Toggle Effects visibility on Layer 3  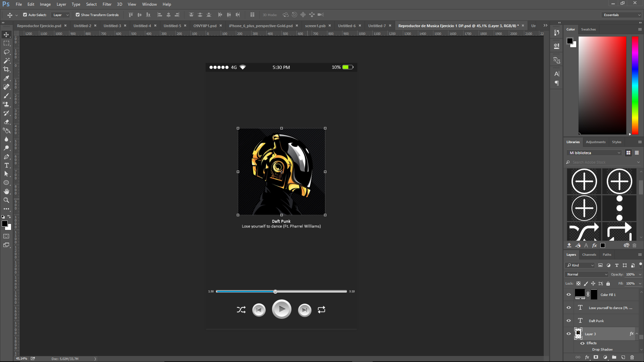click(x=583, y=343)
